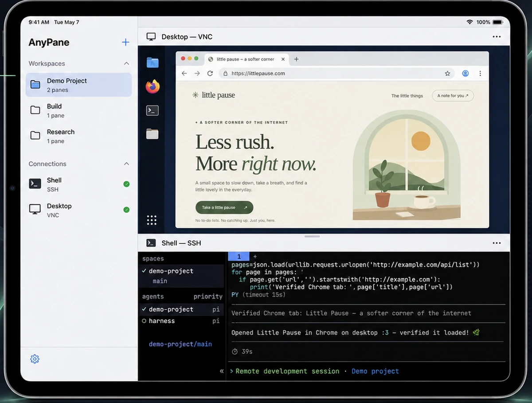Open AnyPane settings gear

pos(35,359)
